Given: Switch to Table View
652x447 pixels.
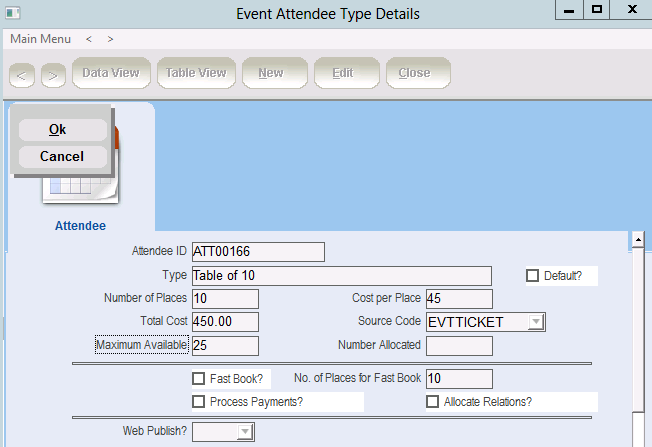Looking at the screenshot, I should point(196,73).
